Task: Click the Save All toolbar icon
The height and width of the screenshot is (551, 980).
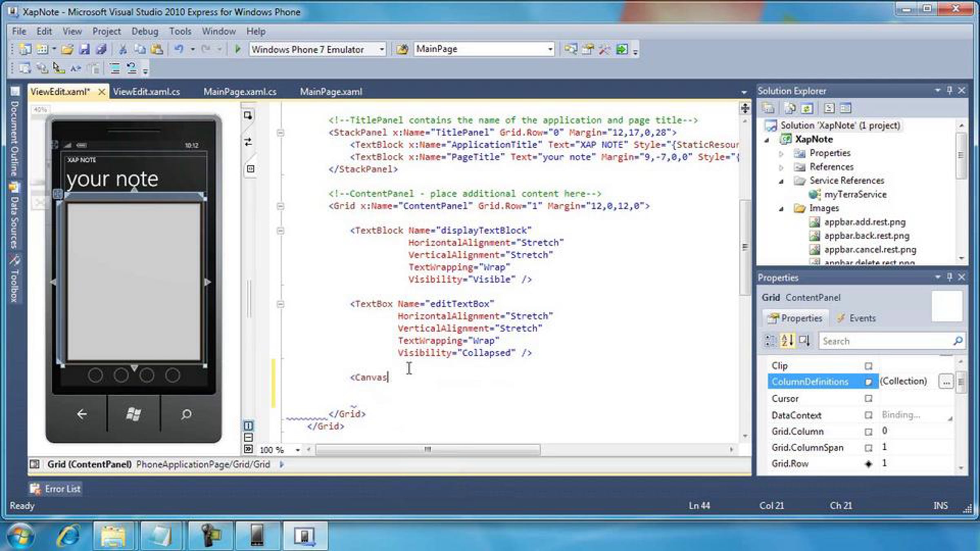Action: click(101, 49)
